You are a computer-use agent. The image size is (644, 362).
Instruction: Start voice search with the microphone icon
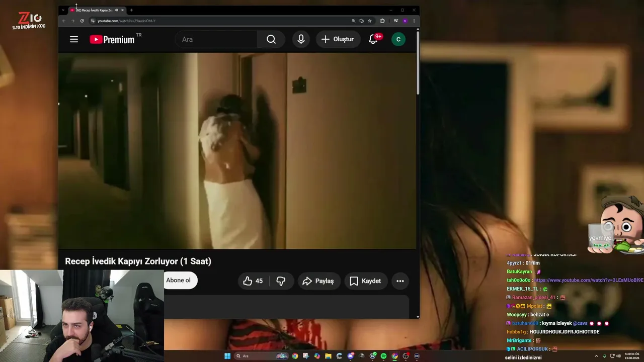(301, 39)
